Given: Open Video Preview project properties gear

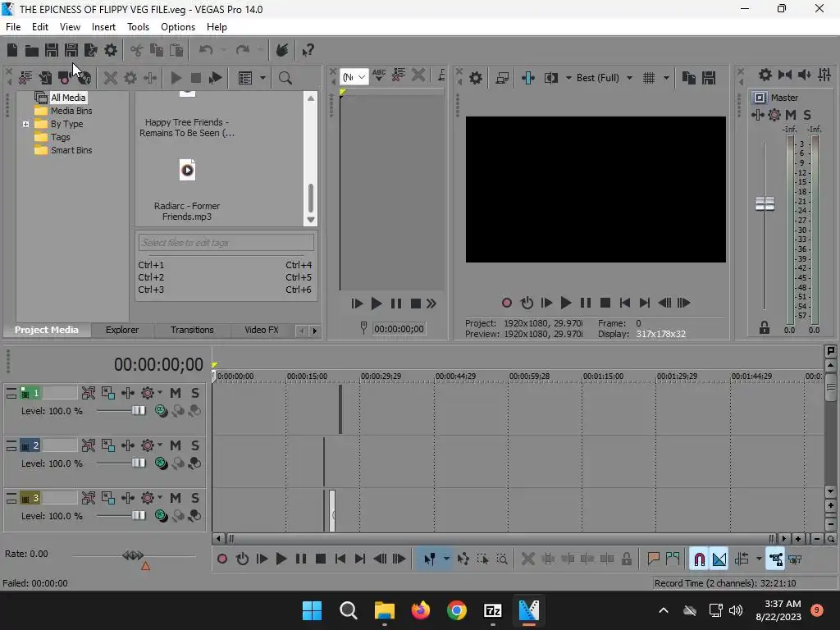Looking at the screenshot, I should tap(476, 78).
